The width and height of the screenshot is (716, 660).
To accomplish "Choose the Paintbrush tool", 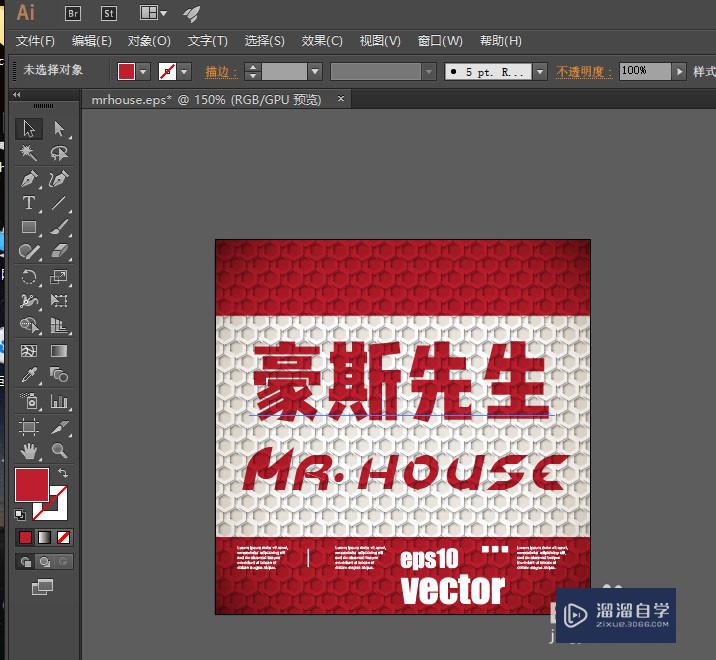I will point(59,227).
